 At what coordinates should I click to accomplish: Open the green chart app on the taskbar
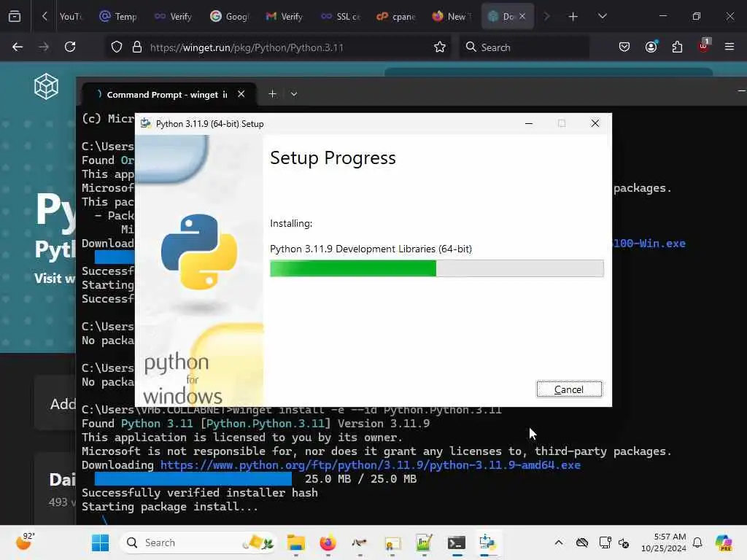[424, 542]
